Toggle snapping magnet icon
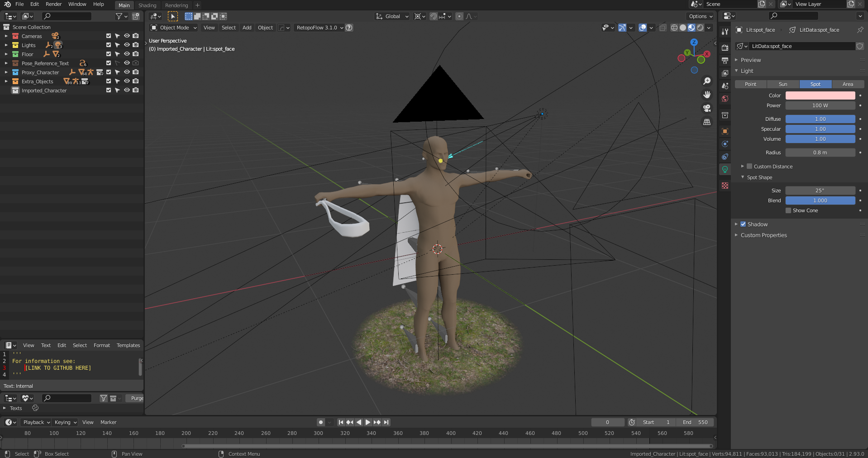This screenshot has width=868, height=458. pos(434,16)
